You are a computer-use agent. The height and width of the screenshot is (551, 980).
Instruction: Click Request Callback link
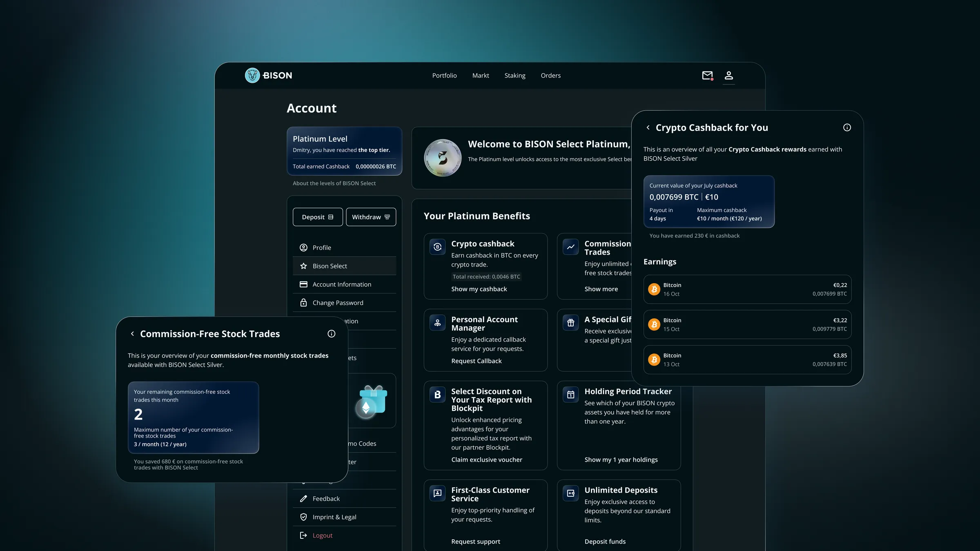coord(477,361)
